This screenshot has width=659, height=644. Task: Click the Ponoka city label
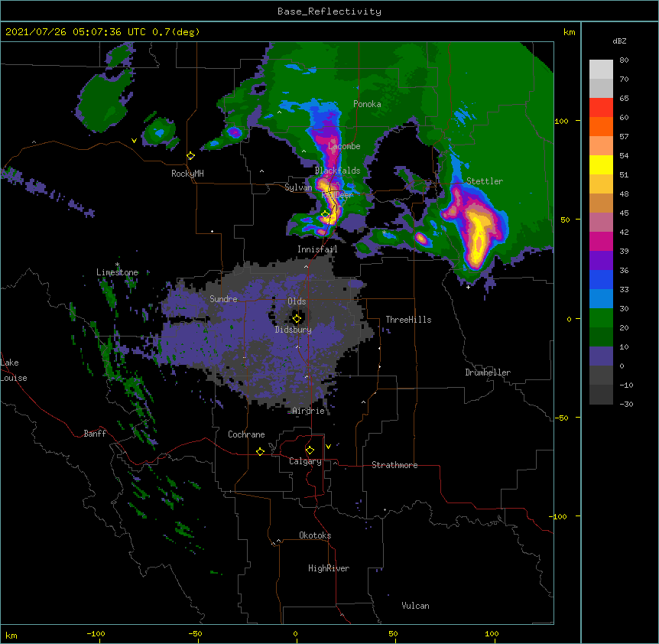(x=367, y=104)
